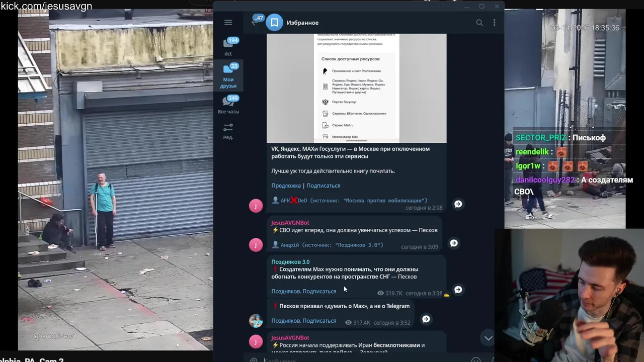
Task: Forward the Создателям Max message
Action: click(458, 290)
